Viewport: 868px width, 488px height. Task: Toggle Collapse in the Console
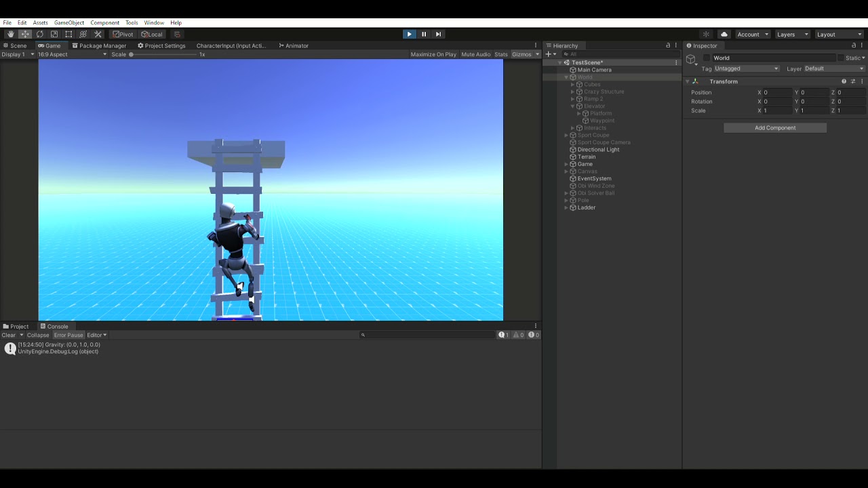click(x=38, y=335)
